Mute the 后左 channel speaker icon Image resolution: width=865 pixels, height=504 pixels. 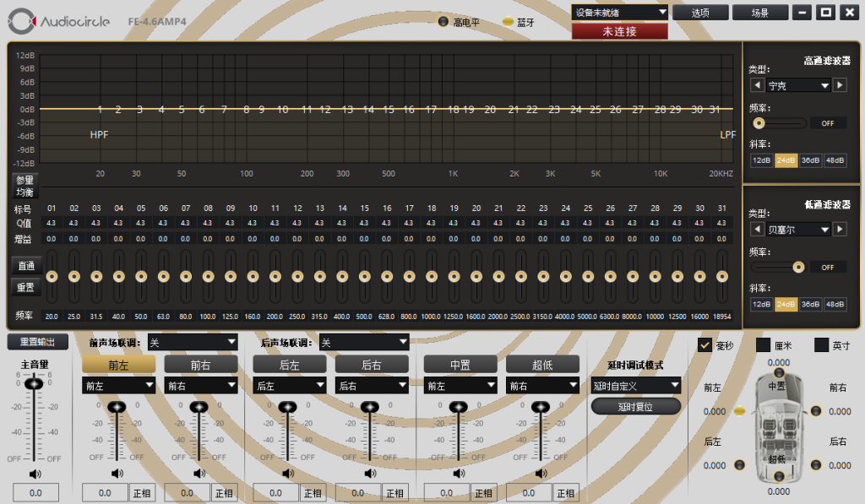[x=288, y=473]
